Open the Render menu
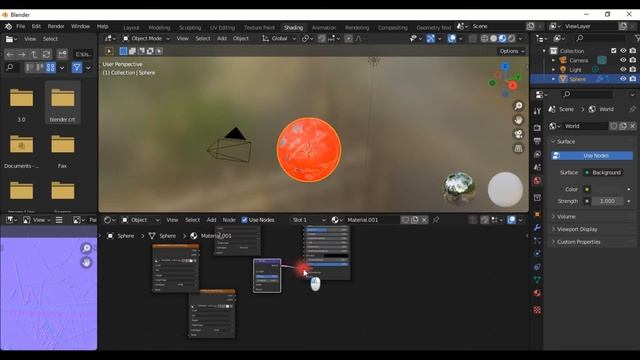The width and height of the screenshot is (640, 360). tap(56, 27)
